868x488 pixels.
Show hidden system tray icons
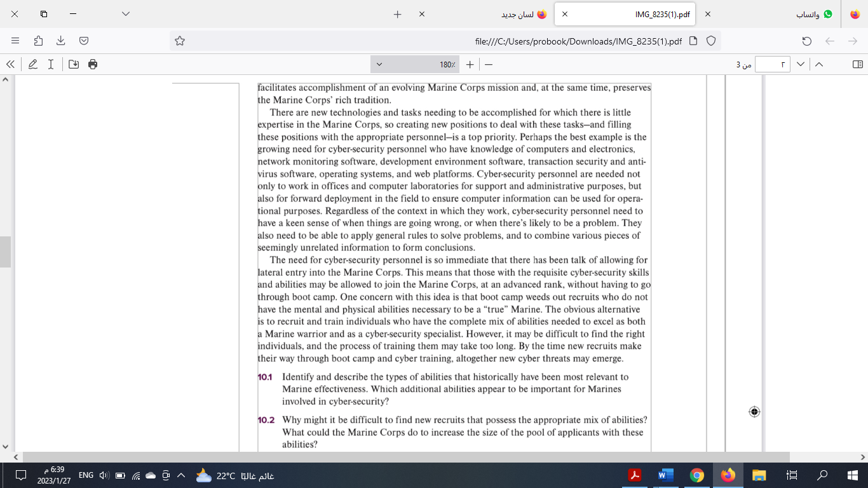[180, 475]
